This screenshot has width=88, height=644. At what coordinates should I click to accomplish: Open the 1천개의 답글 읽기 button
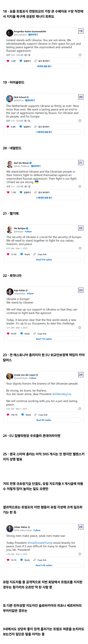[x=44, y=66]
